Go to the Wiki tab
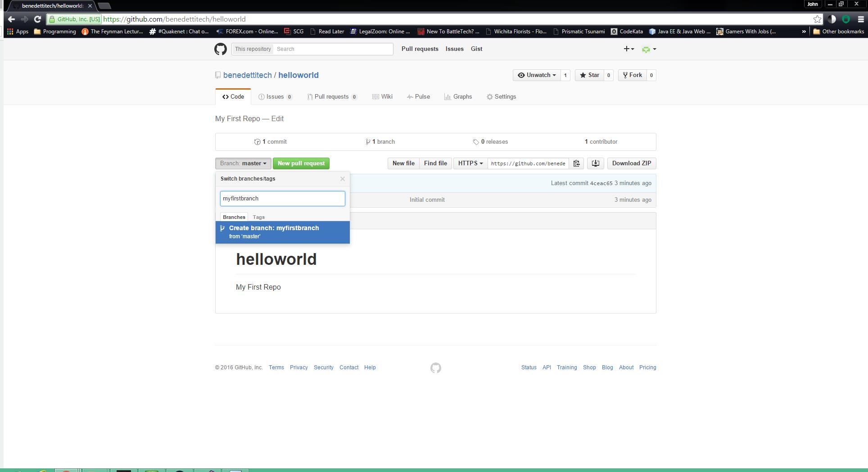 (382, 97)
